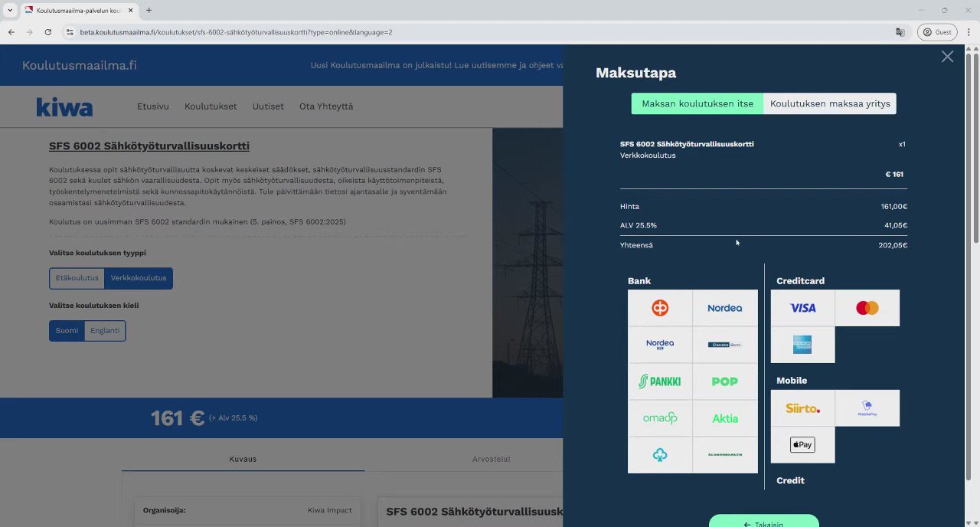Open Koulutukset menu item
The width and height of the screenshot is (980, 527).
point(211,106)
